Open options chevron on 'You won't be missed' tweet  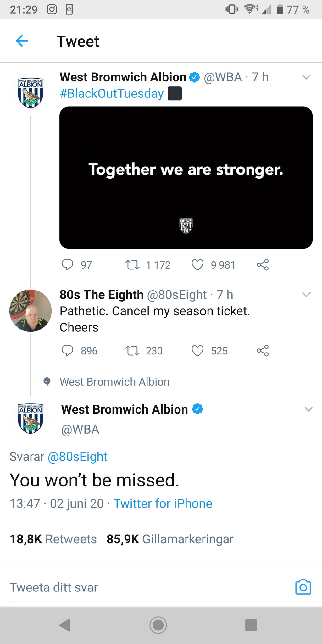[x=309, y=409]
